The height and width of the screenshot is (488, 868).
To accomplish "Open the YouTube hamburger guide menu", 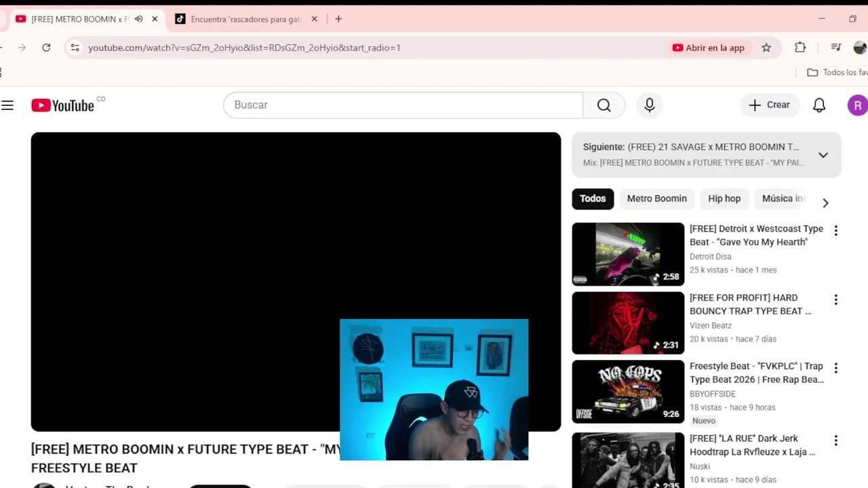I will click(x=7, y=105).
